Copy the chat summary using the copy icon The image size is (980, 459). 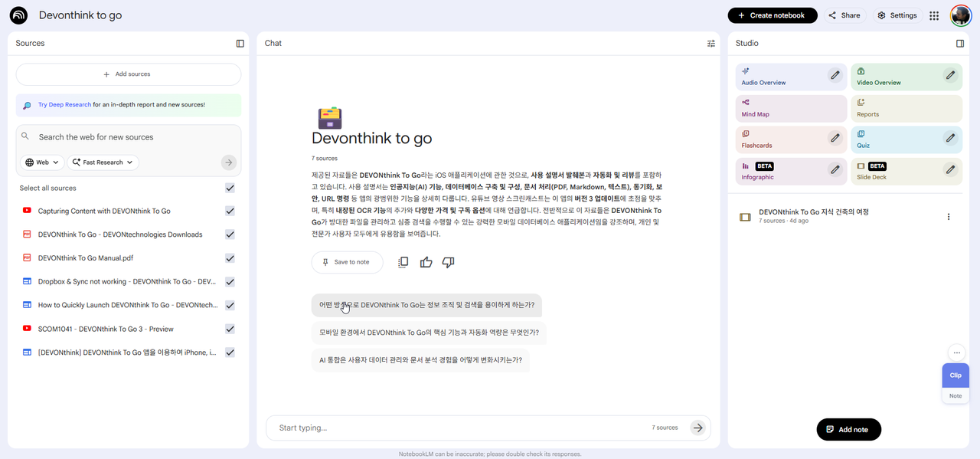[403, 261]
